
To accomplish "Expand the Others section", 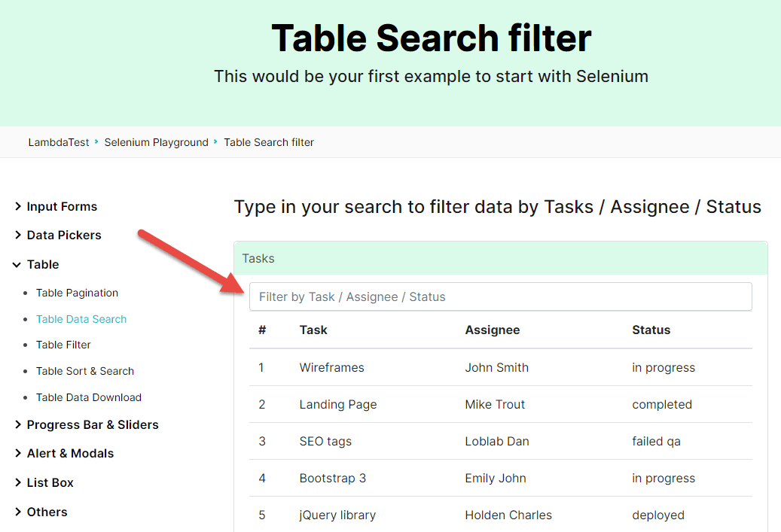I will click(x=47, y=512).
